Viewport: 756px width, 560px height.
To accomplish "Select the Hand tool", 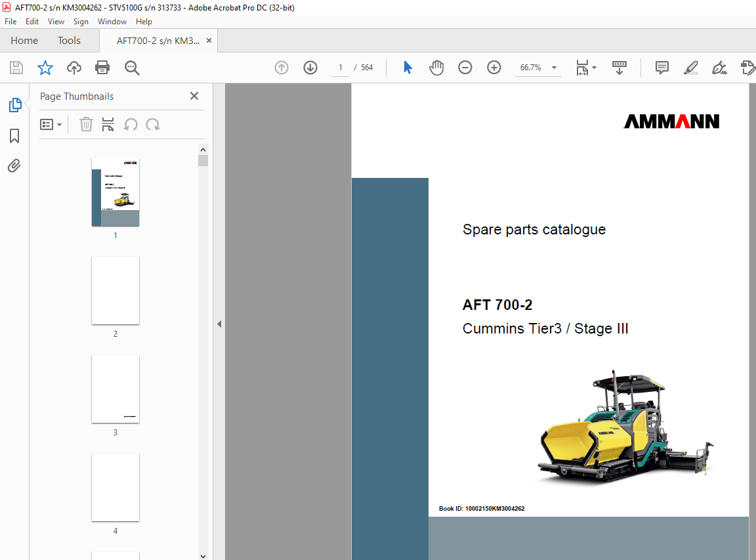I will click(436, 68).
